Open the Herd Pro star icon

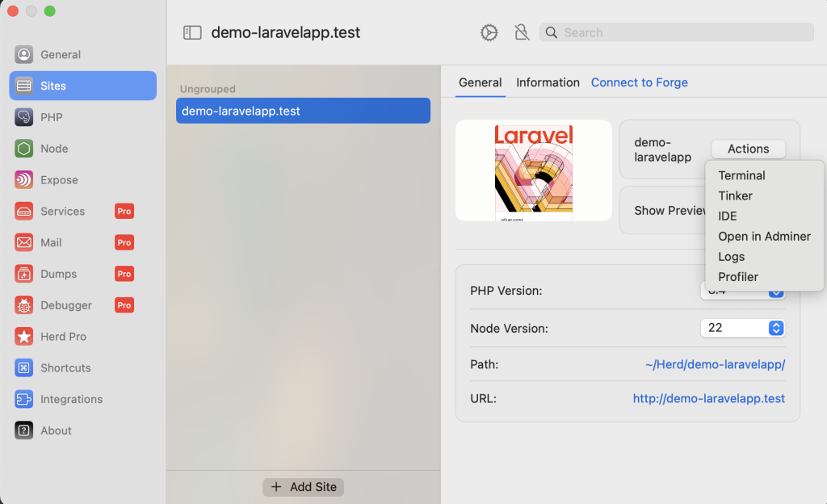pos(24,337)
